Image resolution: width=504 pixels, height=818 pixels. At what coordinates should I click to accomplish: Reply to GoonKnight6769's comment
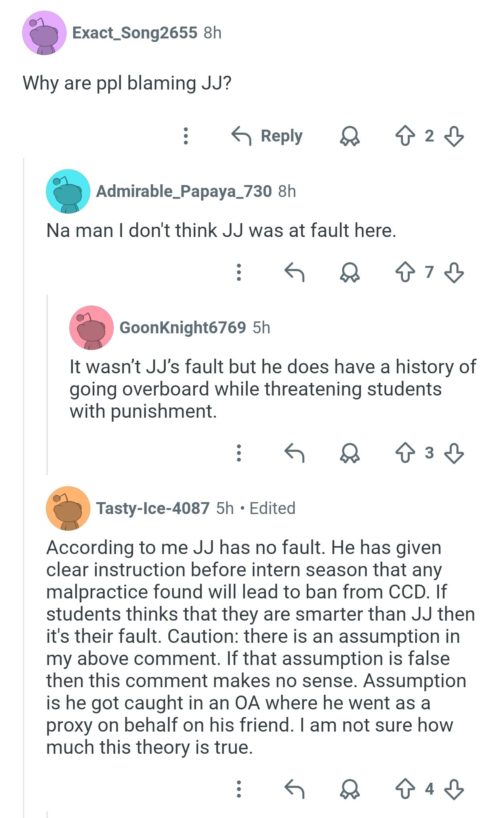tap(294, 453)
